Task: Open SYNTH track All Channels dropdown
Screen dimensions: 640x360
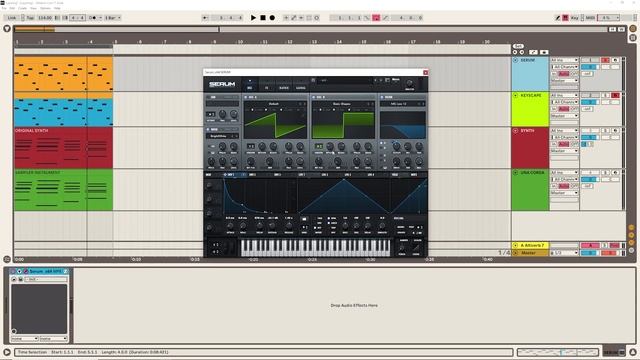Action: point(564,137)
